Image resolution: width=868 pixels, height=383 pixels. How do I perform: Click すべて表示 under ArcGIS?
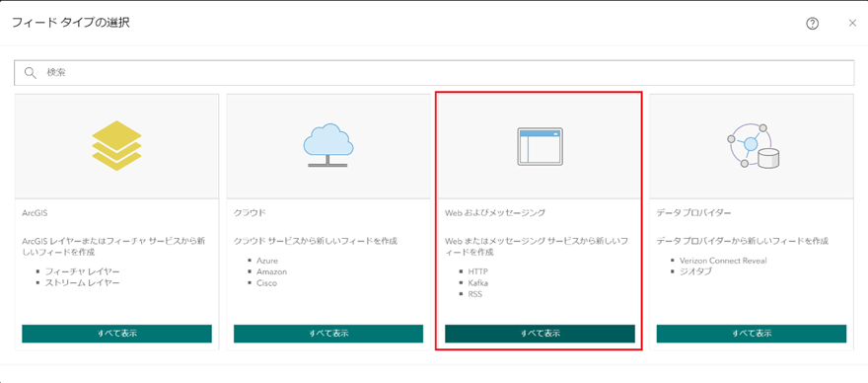click(x=116, y=334)
